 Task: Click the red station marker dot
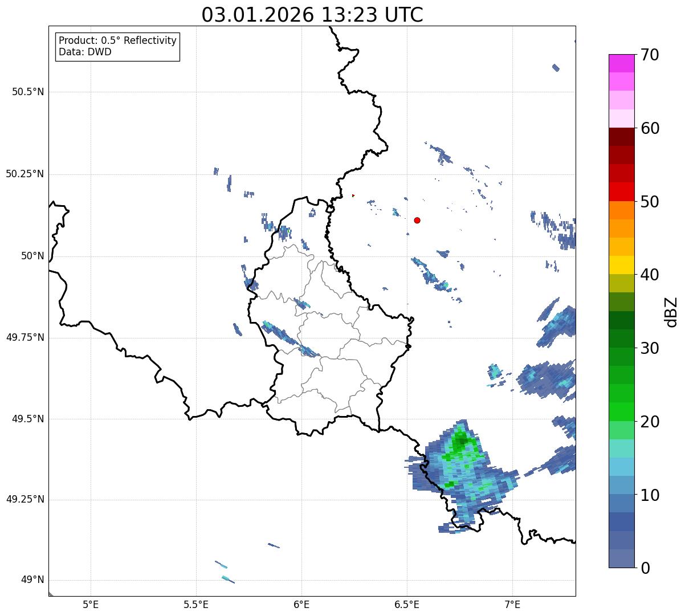pos(417,220)
